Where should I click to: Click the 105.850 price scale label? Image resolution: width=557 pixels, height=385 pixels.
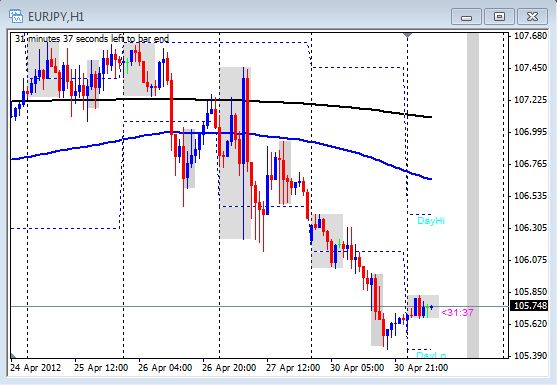pos(531,292)
